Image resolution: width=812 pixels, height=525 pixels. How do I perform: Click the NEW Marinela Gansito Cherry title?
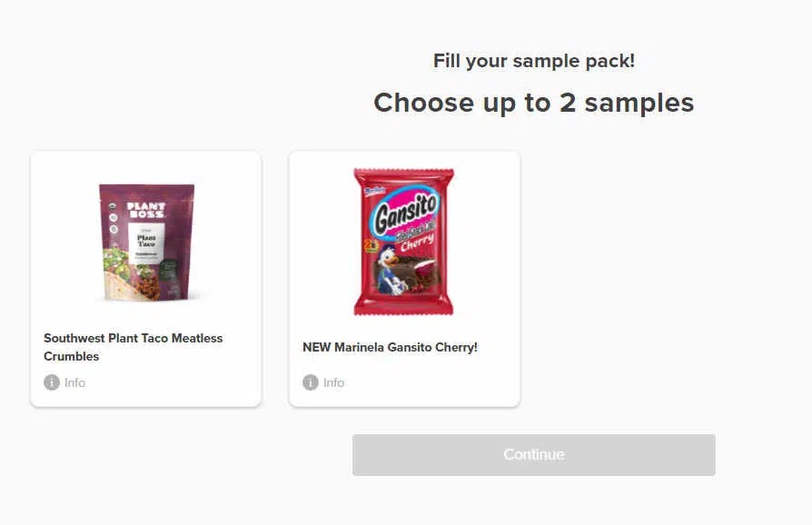(x=390, y=347)
